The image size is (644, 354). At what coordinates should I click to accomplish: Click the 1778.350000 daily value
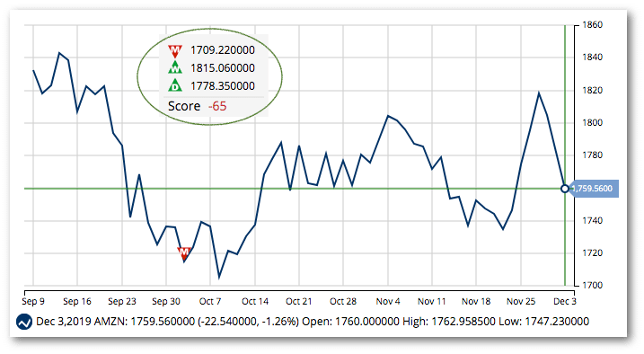[x=223, y=86]
